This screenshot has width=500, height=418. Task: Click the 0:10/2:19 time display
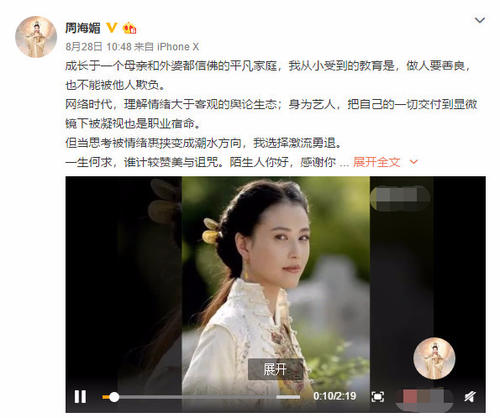[335, 396]
